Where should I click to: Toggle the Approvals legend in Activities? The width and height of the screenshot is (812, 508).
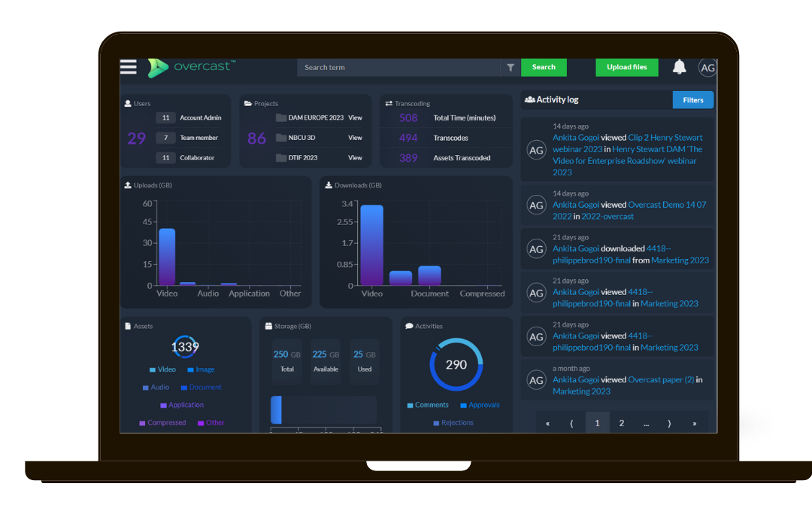pos(480,405)
